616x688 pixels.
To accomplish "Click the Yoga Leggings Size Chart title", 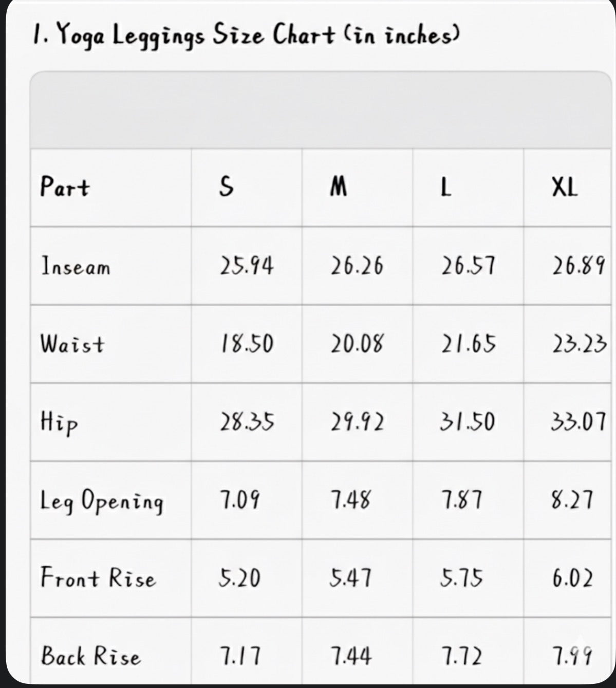I will click(x=246, y=36).
